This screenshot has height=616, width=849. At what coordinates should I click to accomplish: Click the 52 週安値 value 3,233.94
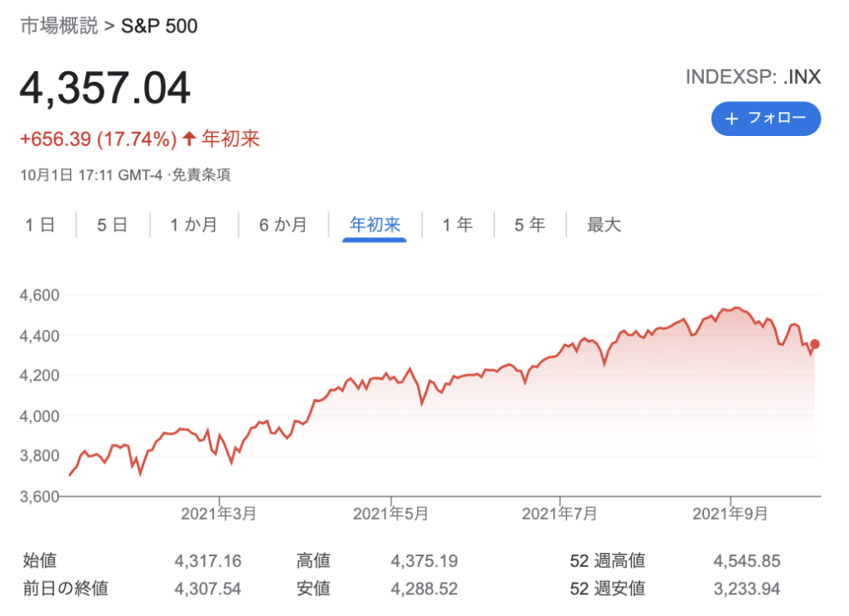747,589
